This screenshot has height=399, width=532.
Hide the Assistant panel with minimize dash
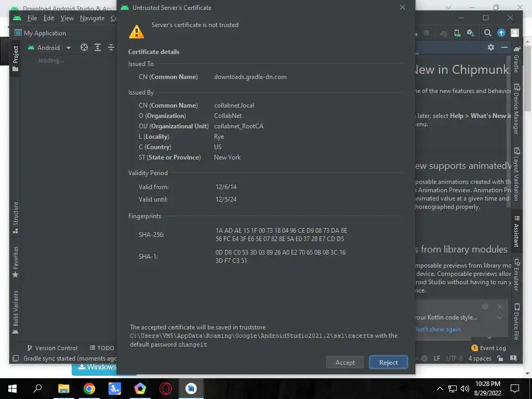(x=504, y=47)
